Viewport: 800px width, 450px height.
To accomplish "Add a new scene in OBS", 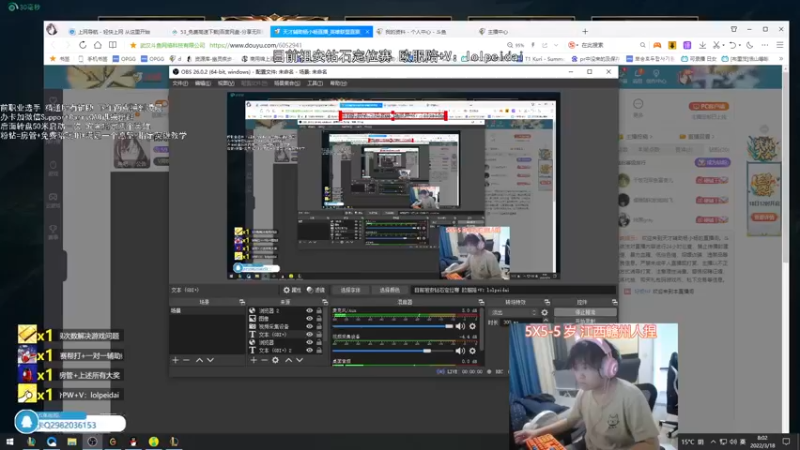I will point(176,360).
